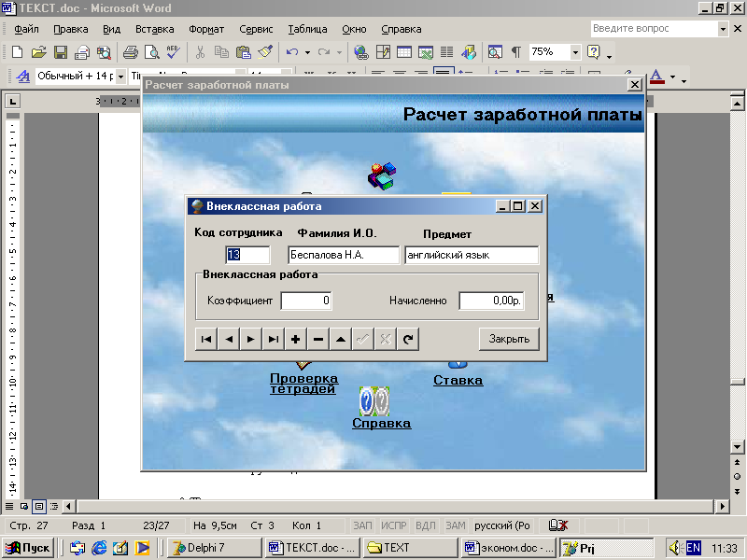Screen dimensions: 747x560
Task: Launch Internet Explorer from quick launch
Action: [x=99, y=548]
